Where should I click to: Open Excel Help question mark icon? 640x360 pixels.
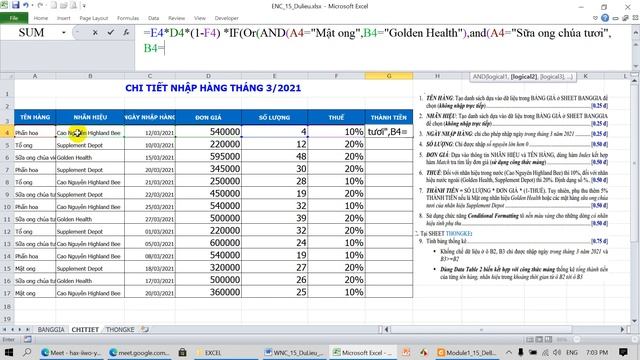click(x=605, y=18)
